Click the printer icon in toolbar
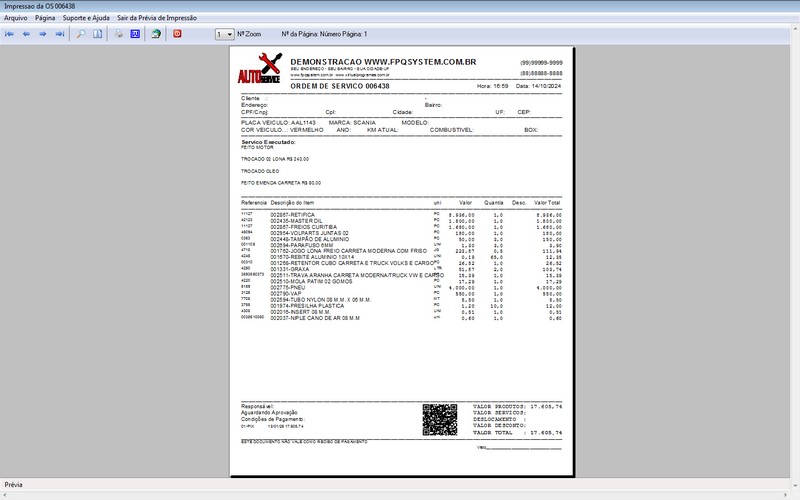Image resolution: width=800 pixels, height=500 pixels. (x=119, y=34)
